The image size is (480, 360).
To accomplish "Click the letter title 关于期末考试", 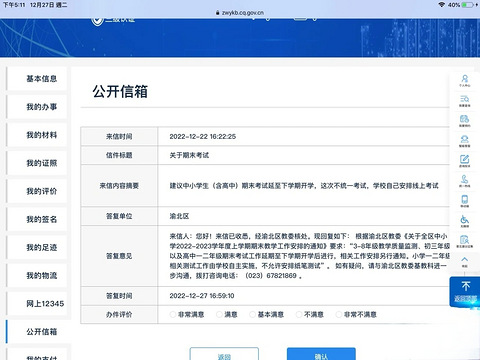I will 189,155.
